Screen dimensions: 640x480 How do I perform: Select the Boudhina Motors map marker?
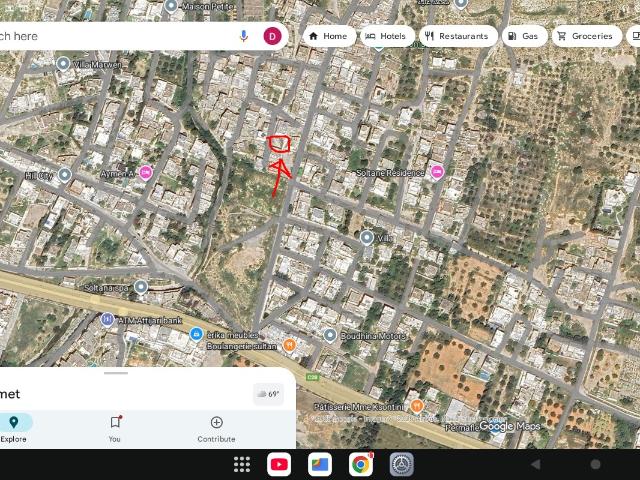click(x=329, y=336)
